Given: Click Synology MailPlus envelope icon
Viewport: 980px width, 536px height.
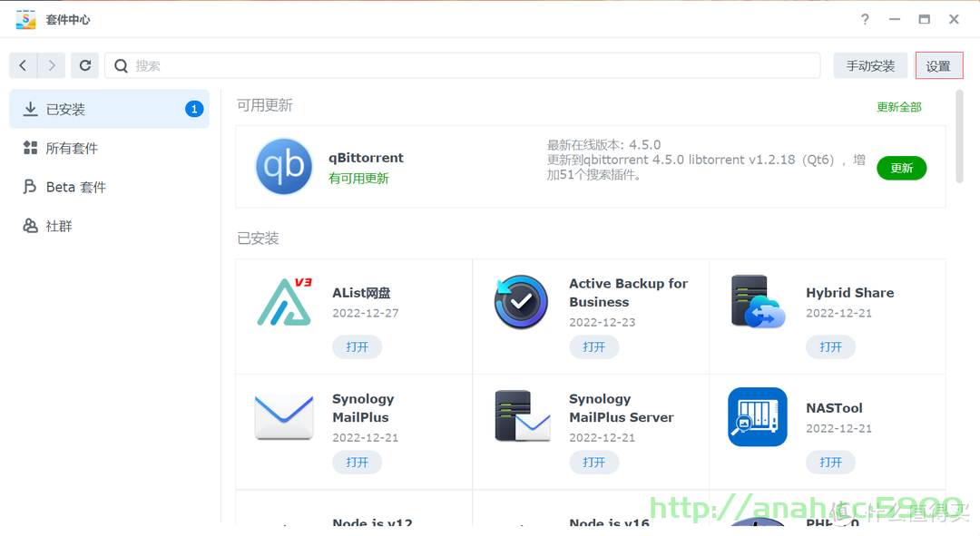Looking at the screenshot, I should point(284,417).
